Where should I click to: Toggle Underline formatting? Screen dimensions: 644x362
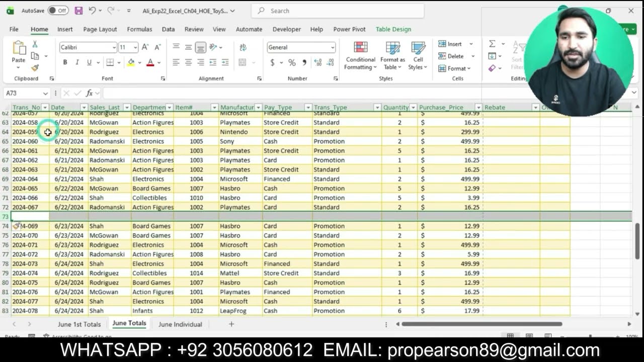tap(89, 62)
